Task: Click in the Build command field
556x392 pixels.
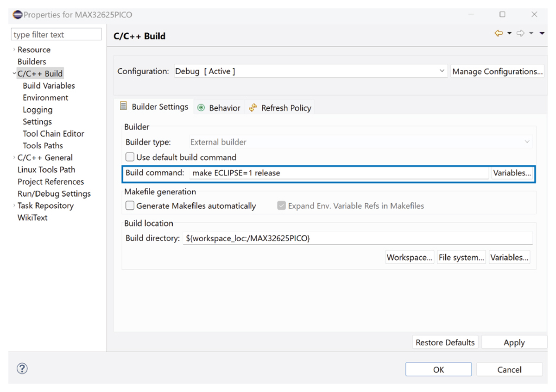Action: point(338,173)
